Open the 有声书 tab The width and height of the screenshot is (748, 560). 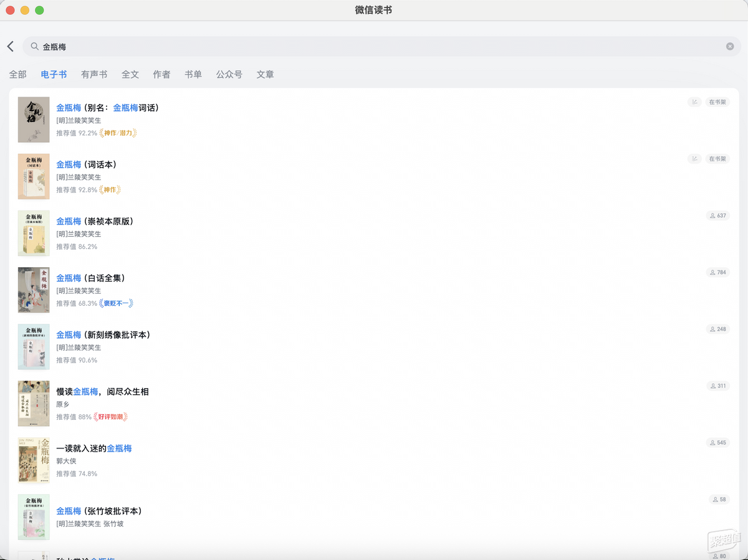pos(94,75)
